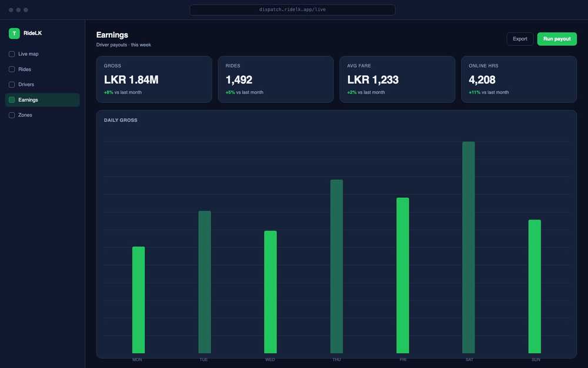Click the Drivers sidebar icon
Image resolution: width=588 pixels, height=368 pixels.
click(12, 84)
